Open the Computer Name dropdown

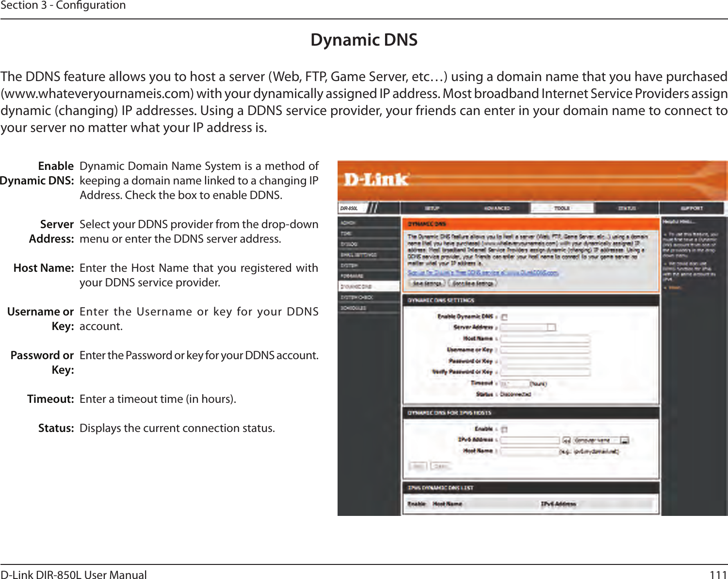coord(601,441)
